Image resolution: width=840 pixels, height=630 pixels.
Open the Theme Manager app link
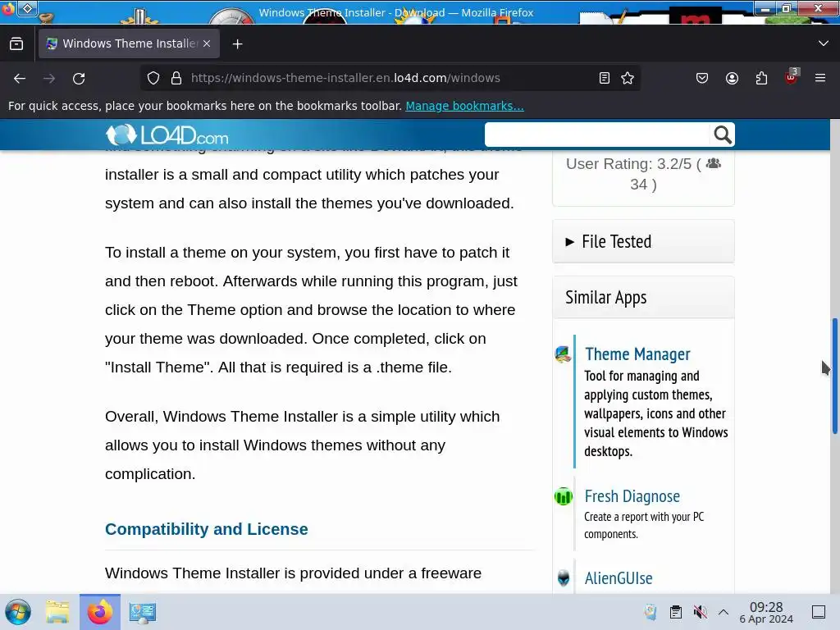[x=637, y=354]
